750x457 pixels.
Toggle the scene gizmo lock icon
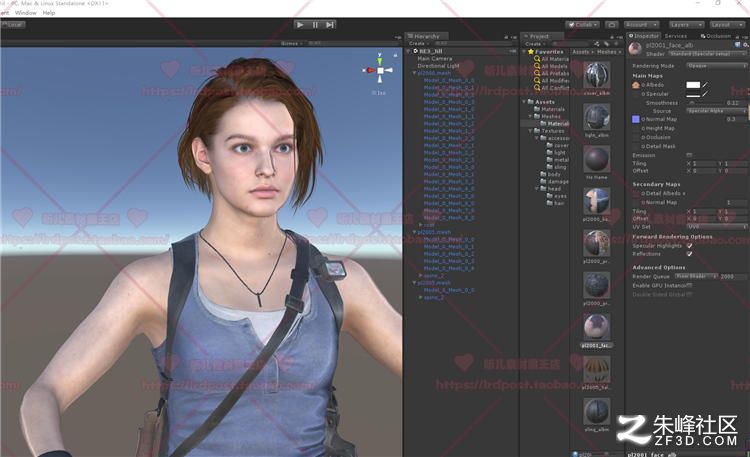pyautogui.click(x=395, y=55)
